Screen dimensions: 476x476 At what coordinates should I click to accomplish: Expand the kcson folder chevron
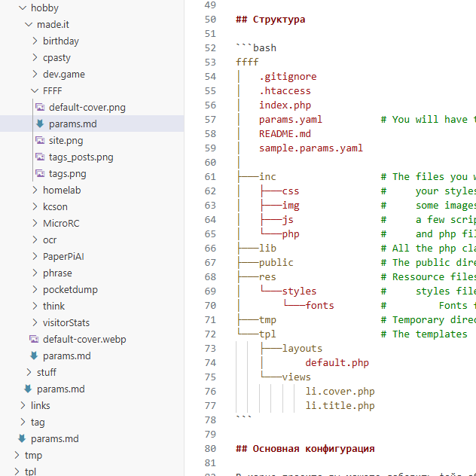35,206
